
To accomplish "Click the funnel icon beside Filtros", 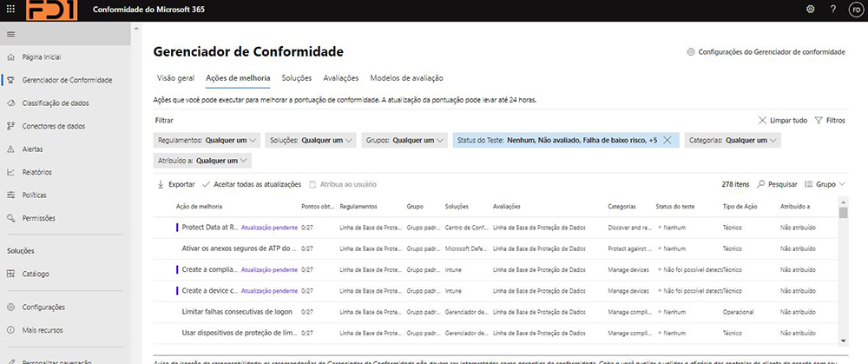I will pyautogui.click(x=819, y=120).
